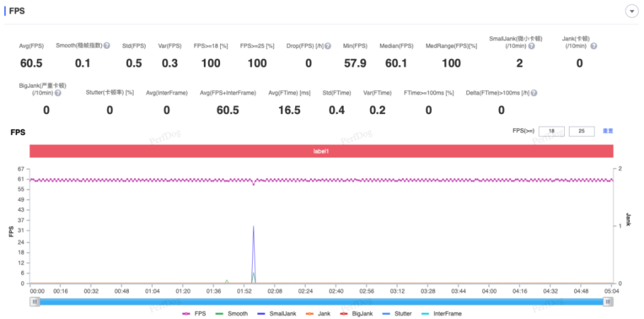Toggle InterFrame series in legend
The image size is (644, 319).
pos(441,314)
